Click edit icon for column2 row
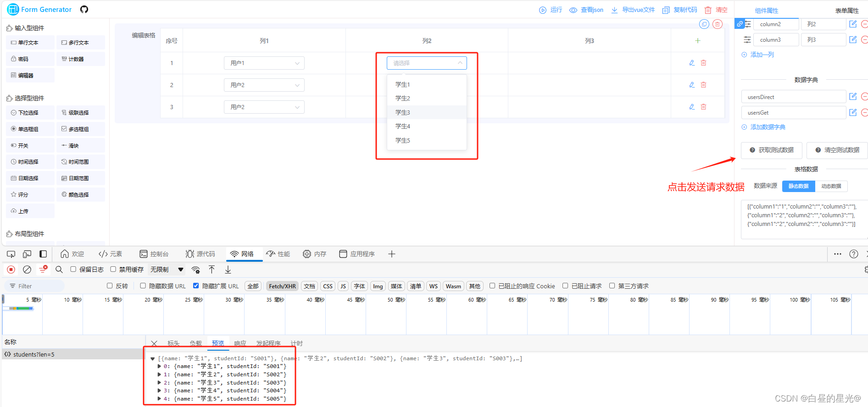Screen dimensions: 868x407 tap(853, 24)
